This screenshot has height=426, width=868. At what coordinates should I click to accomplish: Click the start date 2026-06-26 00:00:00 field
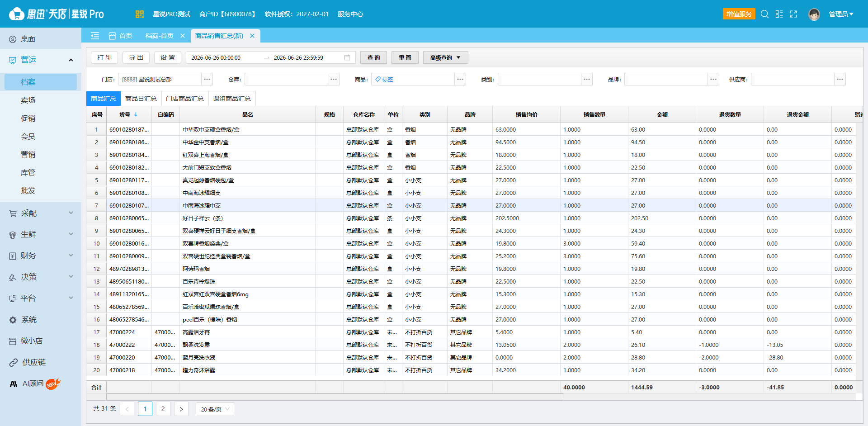click(x=216, y=57)
